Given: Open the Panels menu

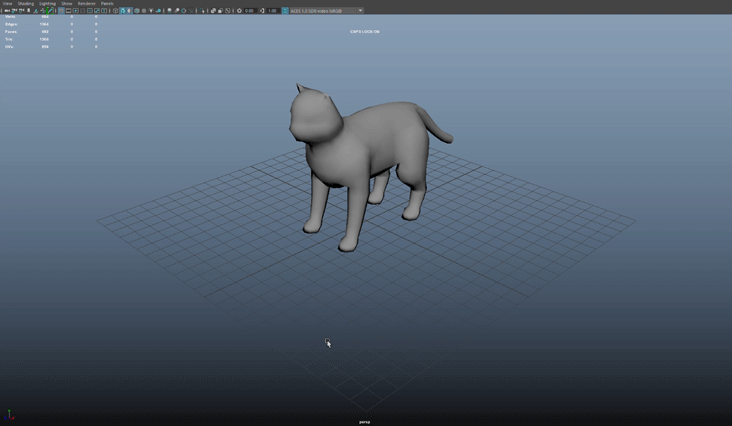Looking at the screenshot, I should [107, 3].
